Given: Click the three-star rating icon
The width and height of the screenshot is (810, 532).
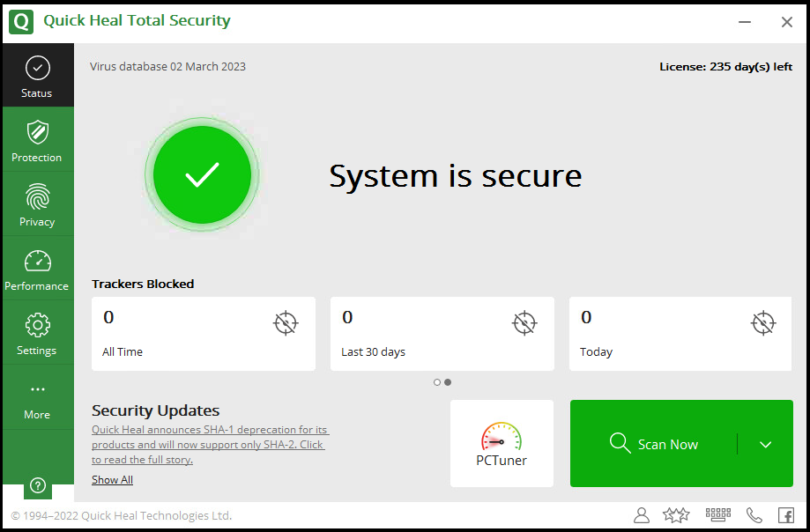Looking at the screenshot, I should pos(676,515).
